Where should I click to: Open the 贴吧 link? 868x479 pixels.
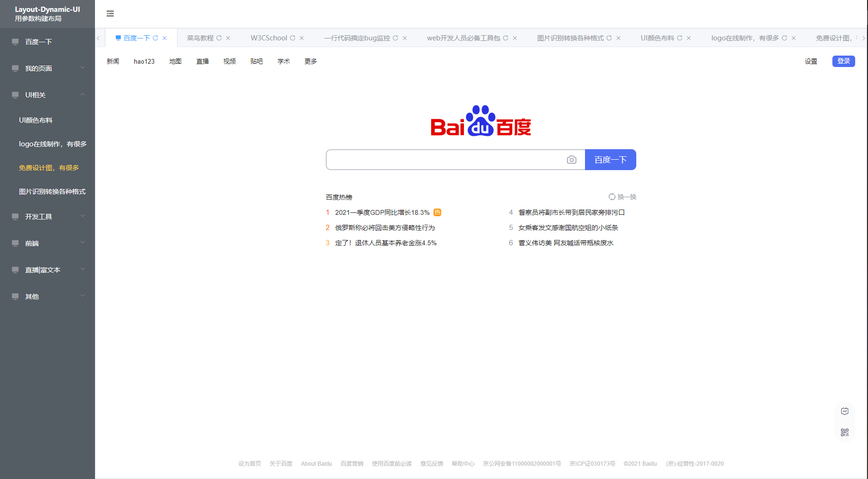(x=256, y=61)
